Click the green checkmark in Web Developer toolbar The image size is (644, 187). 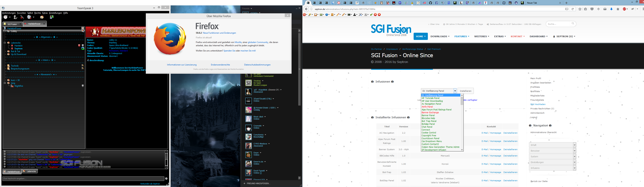point(371,15)
